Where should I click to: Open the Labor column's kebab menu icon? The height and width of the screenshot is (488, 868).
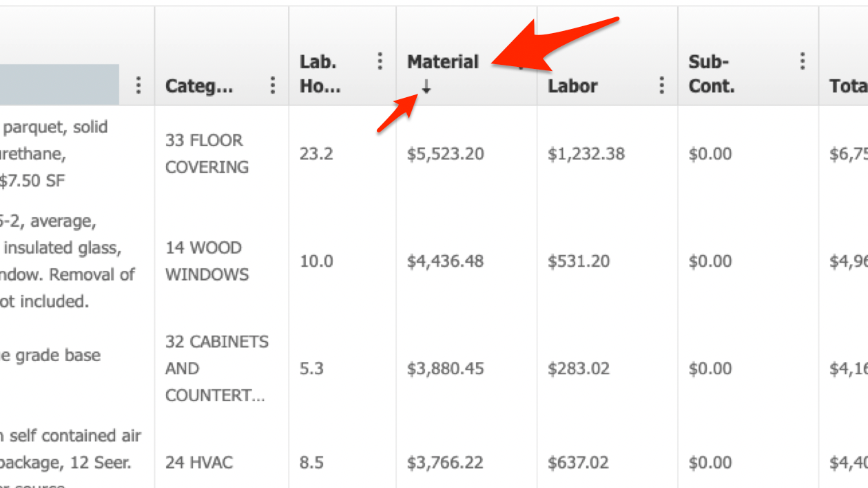tap(661, 85)
